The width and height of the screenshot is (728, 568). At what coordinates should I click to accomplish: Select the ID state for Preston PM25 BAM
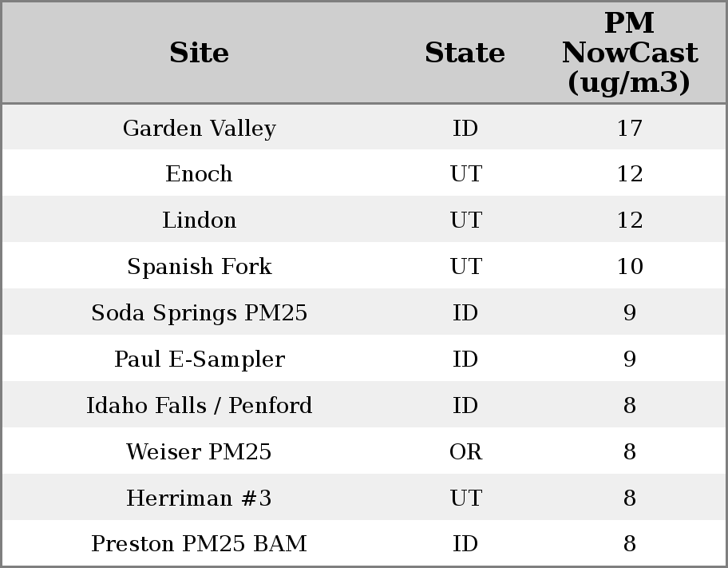click(465, 544)
